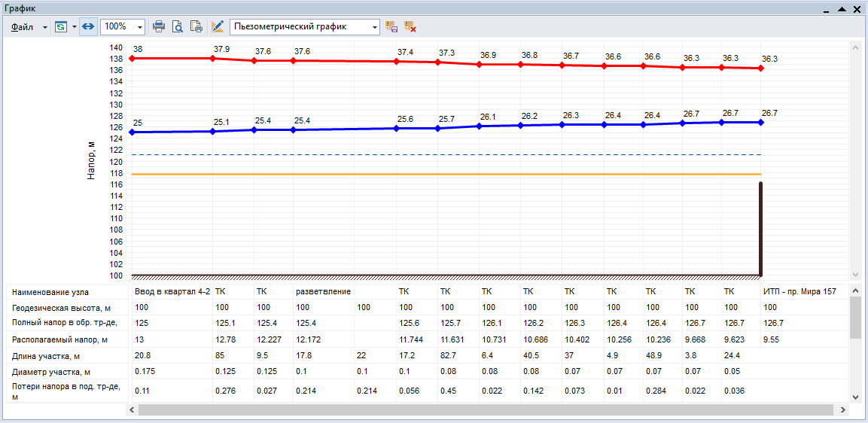
Task: Select the node cell разветвление
Action: 323,291
